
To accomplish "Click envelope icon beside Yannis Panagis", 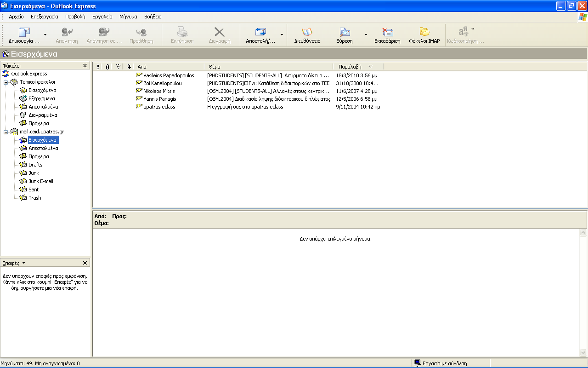I will [139, 98].
